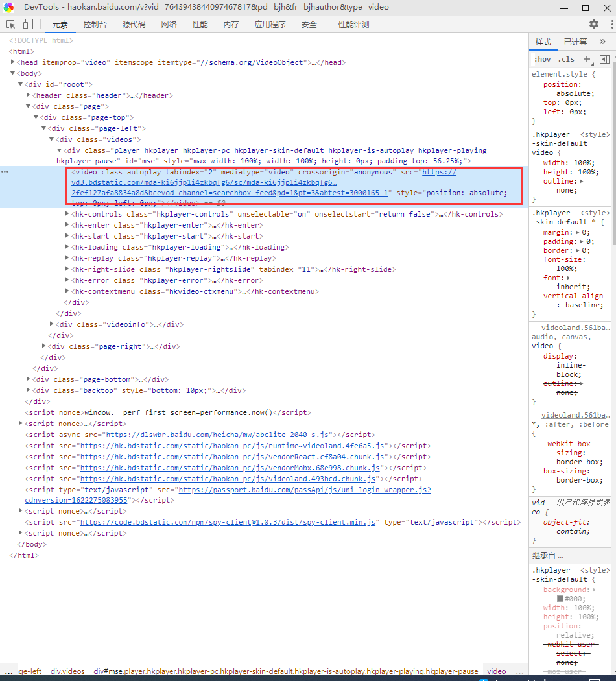Image resolution: width=616 pixels, height=681 pixels.
Task: Open the vendorReact.cf8a04.chunk.js link
Action: (x=232, y=457)
